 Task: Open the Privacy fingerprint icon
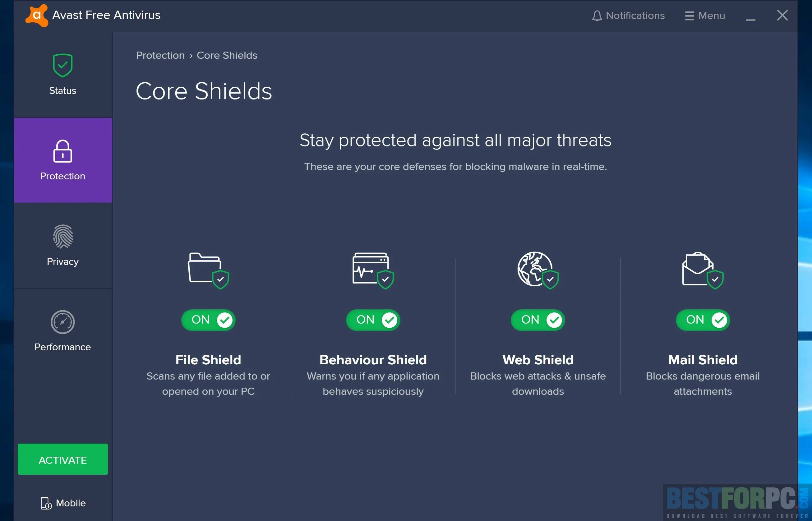(62, 237)
